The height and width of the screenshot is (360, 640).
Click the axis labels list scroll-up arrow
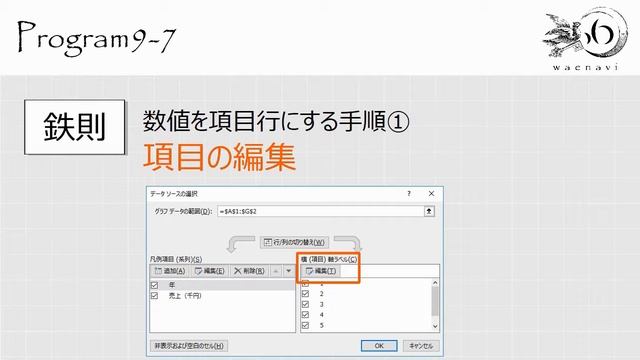[x=435, y=282]
